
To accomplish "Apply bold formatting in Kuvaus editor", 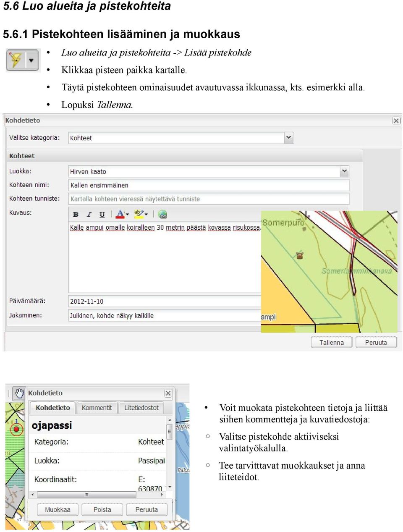I will click(x=76, y=215).
